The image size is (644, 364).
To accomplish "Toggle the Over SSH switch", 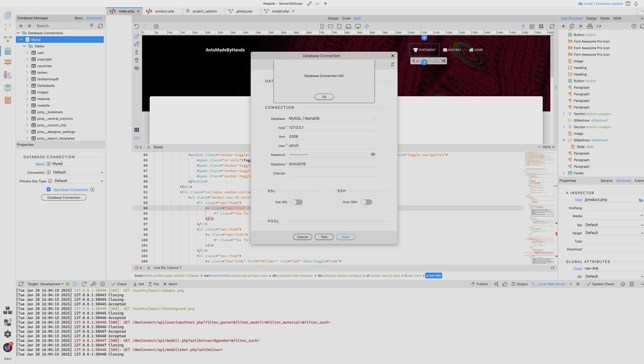I will click(366, 202).
